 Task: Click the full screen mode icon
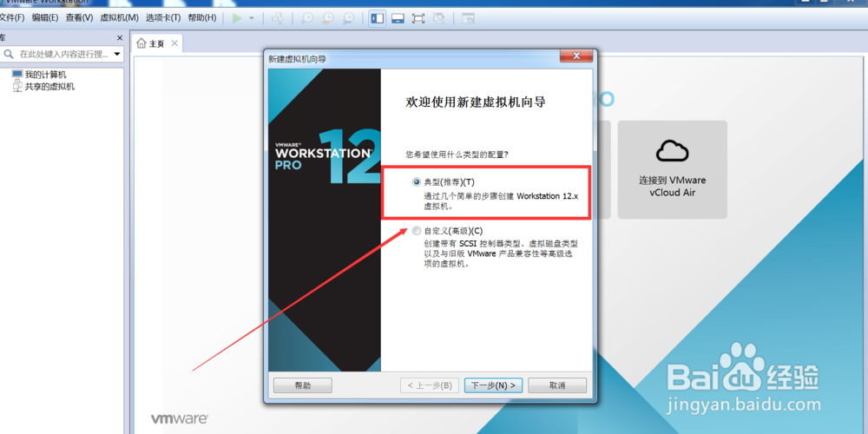(x=418, y=18)
